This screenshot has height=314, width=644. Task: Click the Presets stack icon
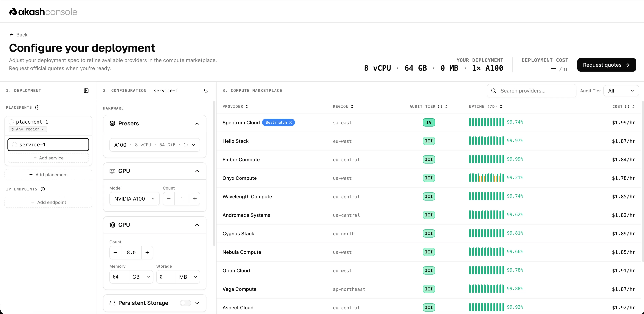click(x=113, y=123)
